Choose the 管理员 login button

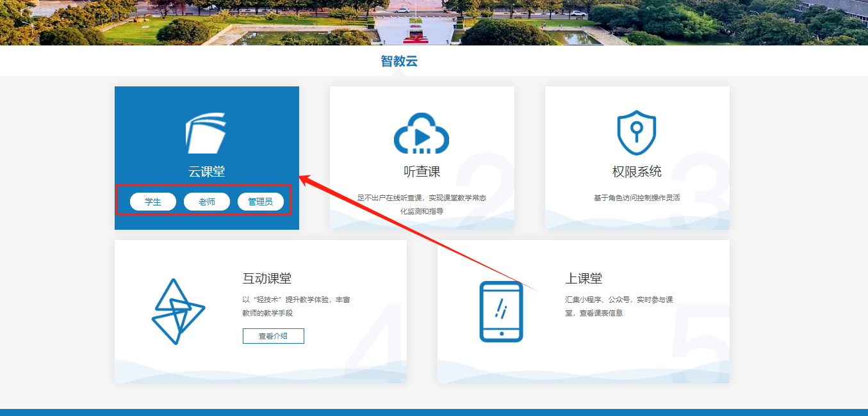[260, 202]
